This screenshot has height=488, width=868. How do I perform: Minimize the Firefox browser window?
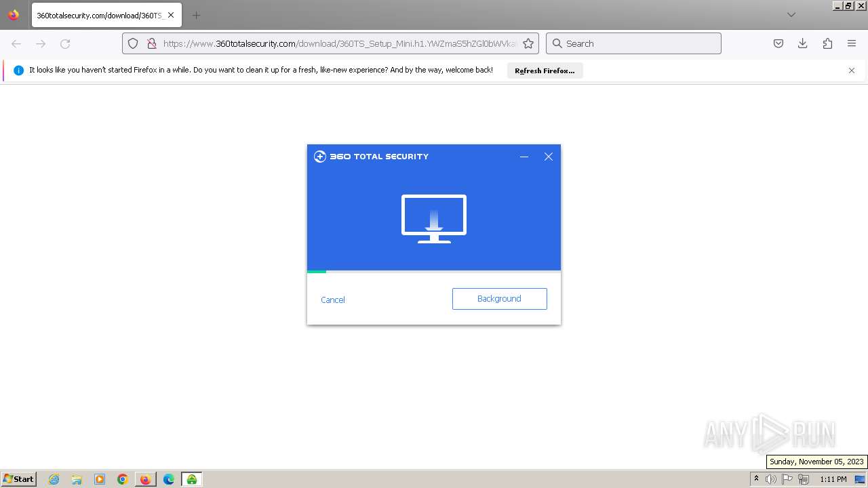[837, 5]
